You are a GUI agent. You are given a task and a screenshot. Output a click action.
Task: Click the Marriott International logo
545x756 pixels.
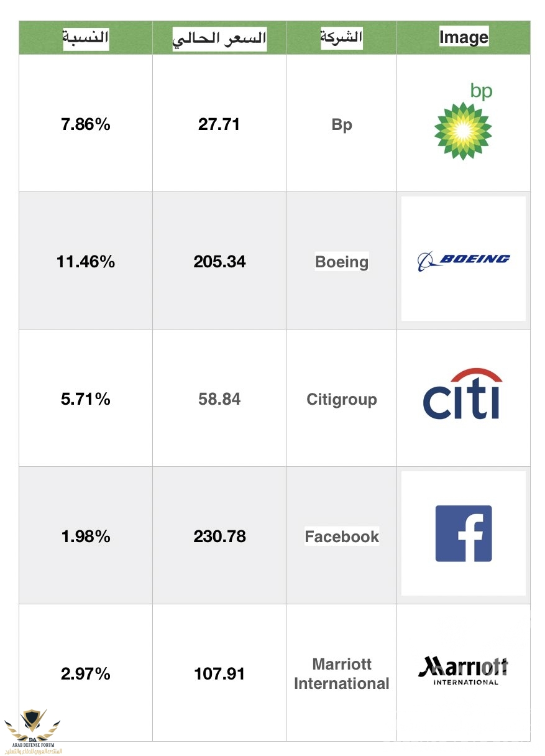pos(463,670)
